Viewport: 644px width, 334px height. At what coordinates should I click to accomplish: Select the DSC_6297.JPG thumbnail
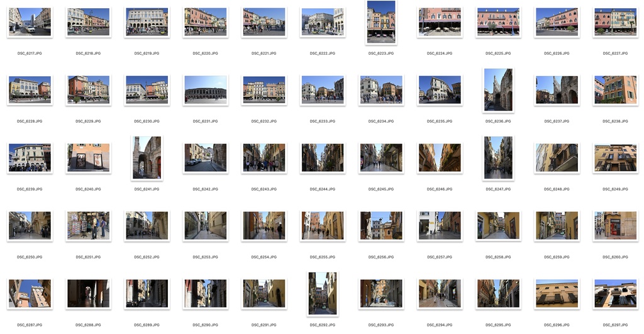pos(615,294)
